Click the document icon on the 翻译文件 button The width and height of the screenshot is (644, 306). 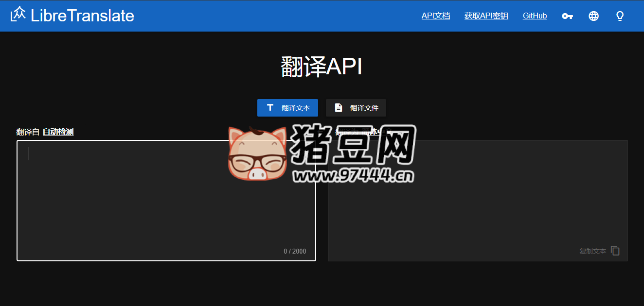339,107
